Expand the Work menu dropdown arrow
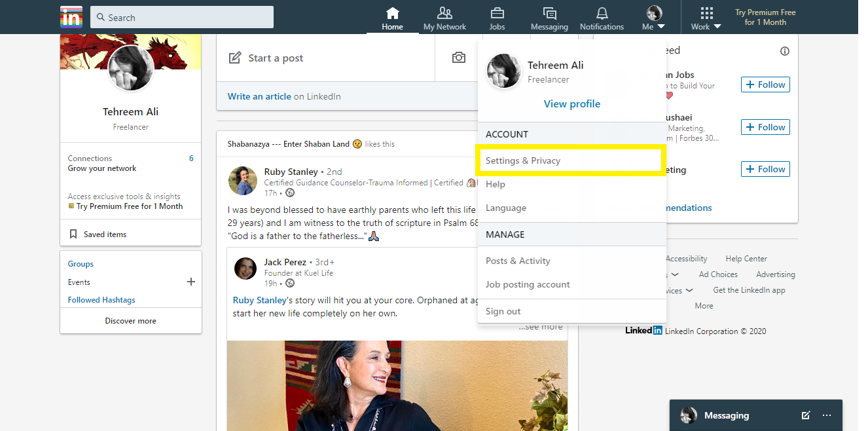This screenshot has width=868, height=431. (x=717, y=26)
